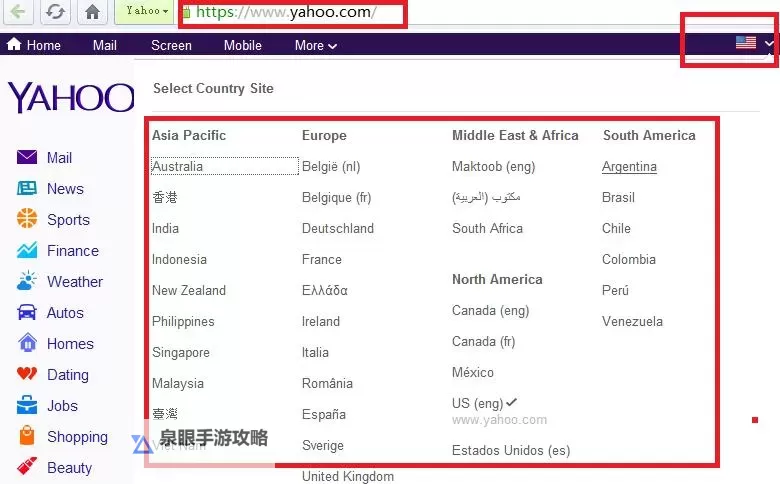Click the Yahoo logo

71,97
